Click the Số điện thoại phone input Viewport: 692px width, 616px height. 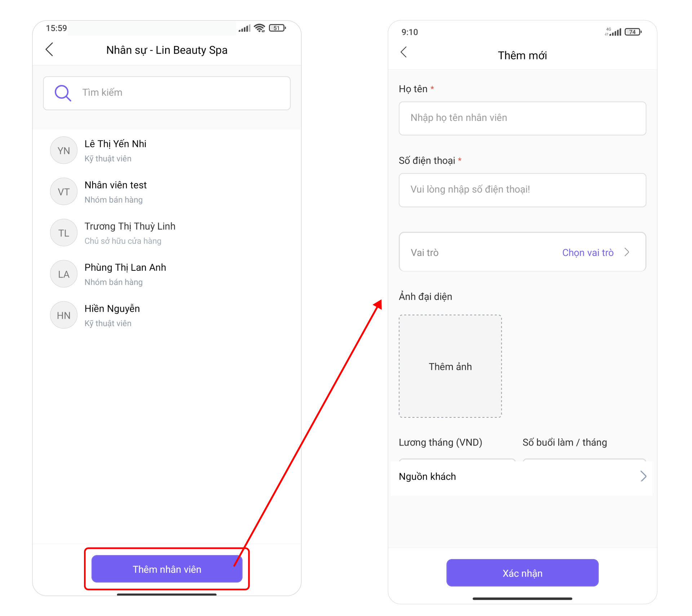click(522, 190)
